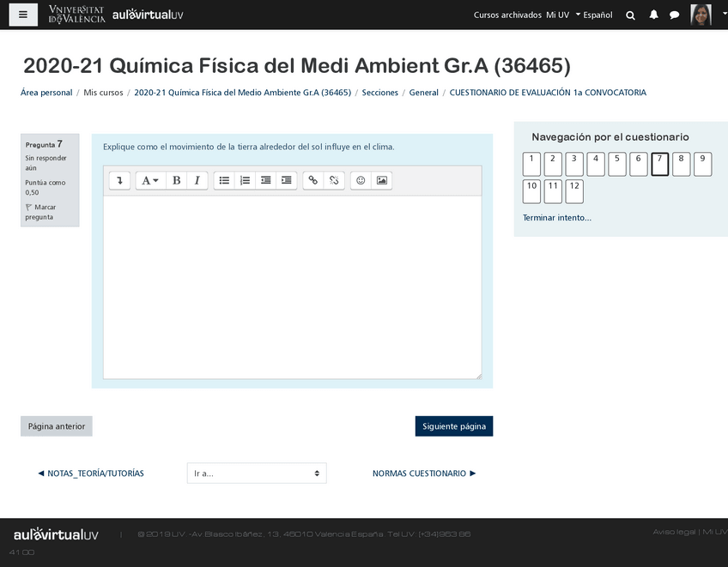This screenshot has width=728, height=567.
Task: Click the Aula Virtual UV header logo
Action: [148, 15]
